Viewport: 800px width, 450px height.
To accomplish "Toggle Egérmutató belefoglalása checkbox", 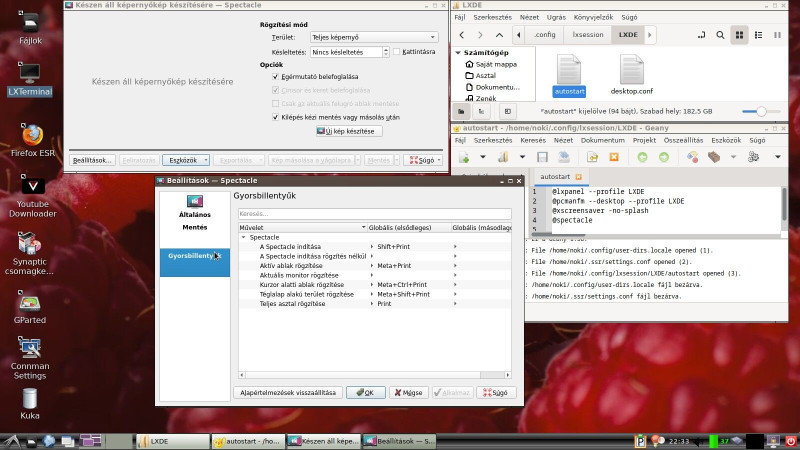I will 276,77.
